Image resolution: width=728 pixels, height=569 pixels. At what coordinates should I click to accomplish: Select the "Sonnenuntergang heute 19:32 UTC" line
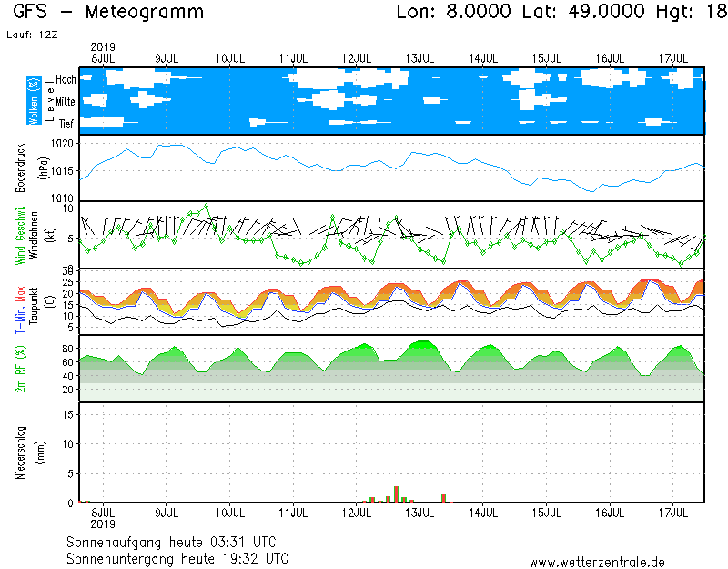coord(177,558)
